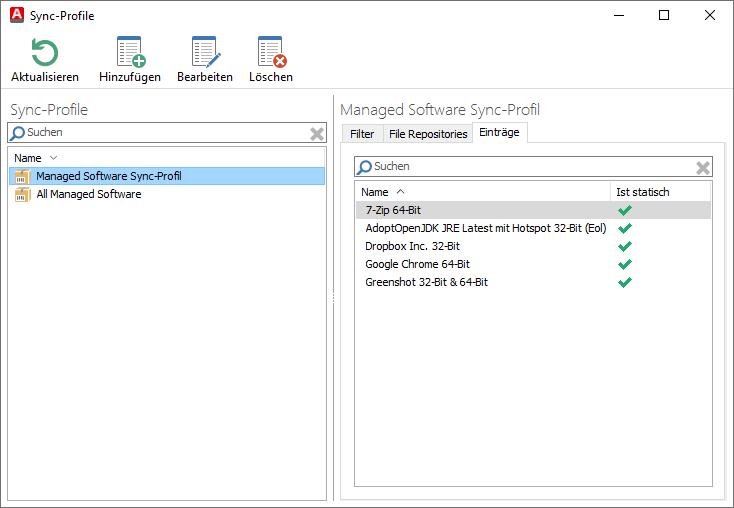Maximize the Sync-Profile window
This screenshot has height=508, width=734.
[x=664, y=15]
